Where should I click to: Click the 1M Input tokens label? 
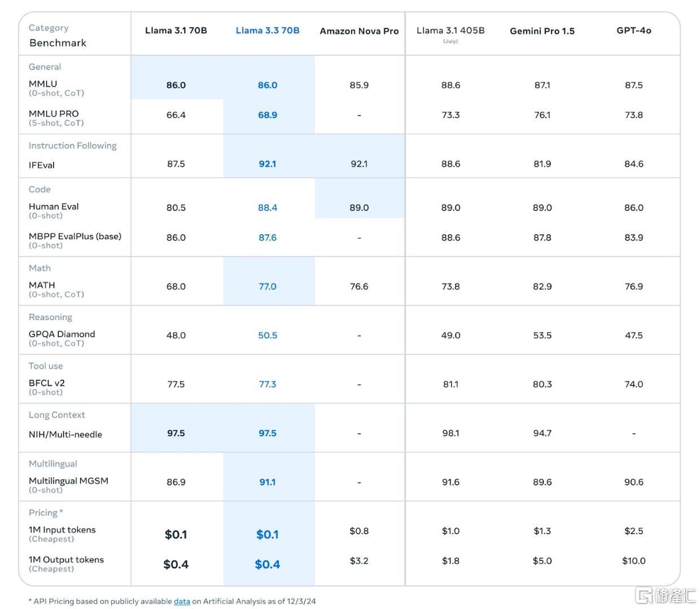tap(62, 530)
